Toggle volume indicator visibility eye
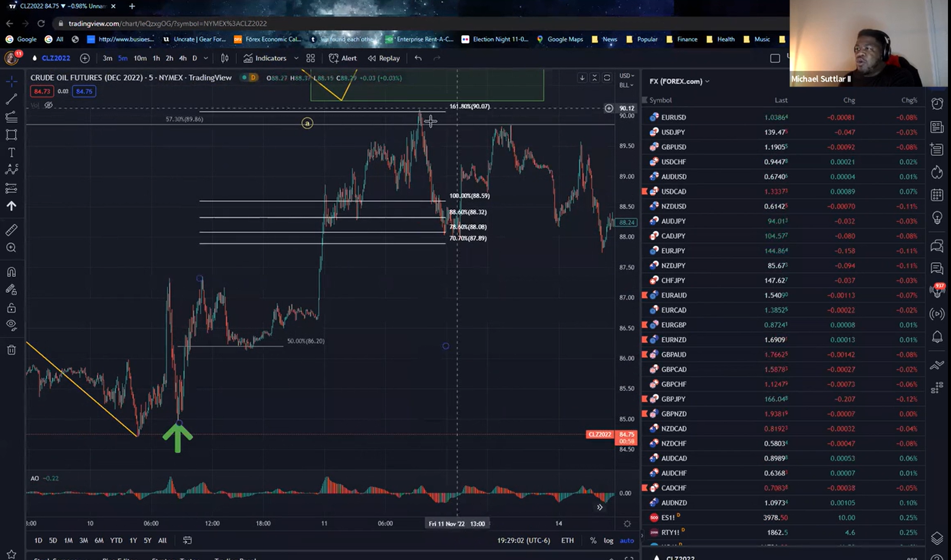 (48, 105)
